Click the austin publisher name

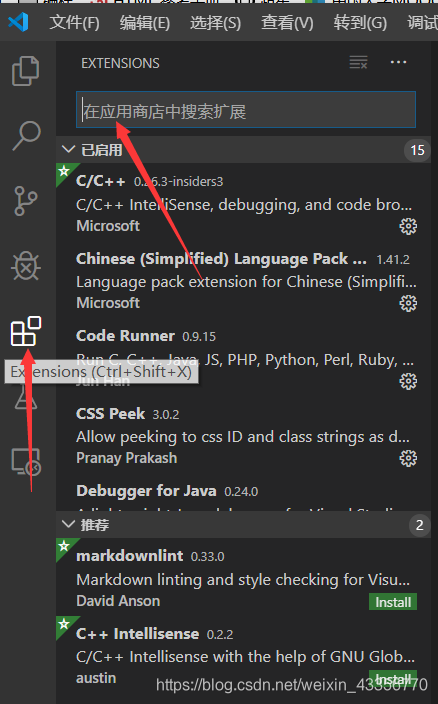point(96,678)
